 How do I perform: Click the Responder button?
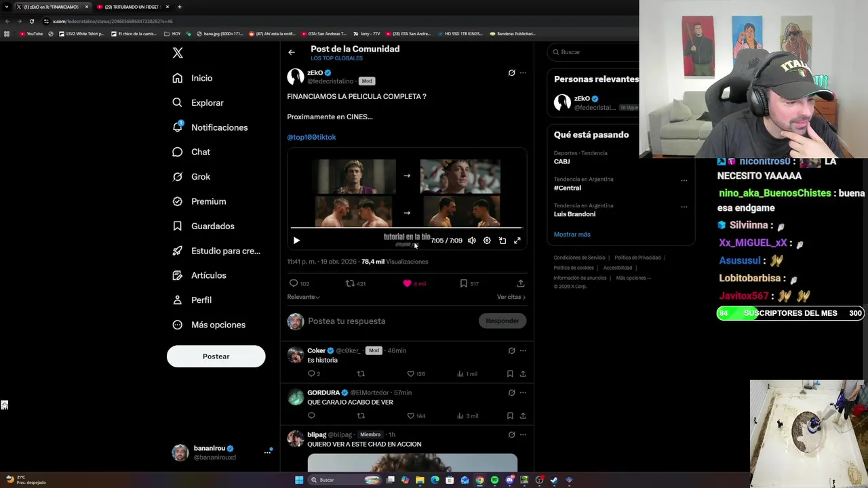(x=502, y=321)
